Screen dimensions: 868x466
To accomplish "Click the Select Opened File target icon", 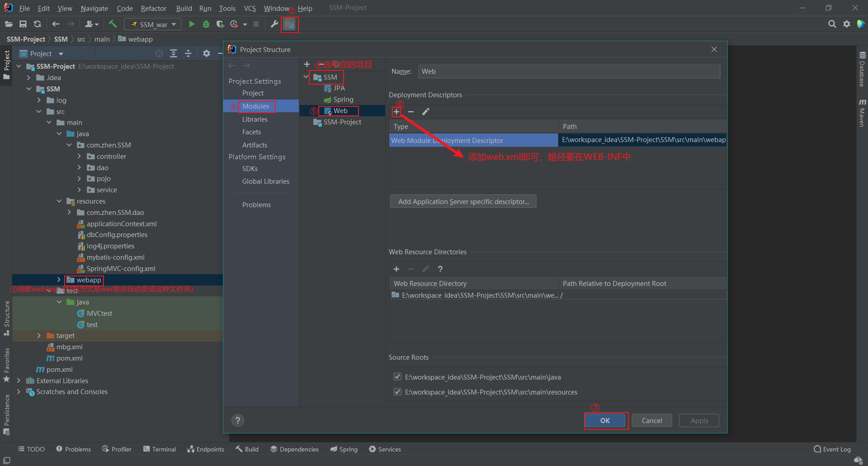I will 159,53.
